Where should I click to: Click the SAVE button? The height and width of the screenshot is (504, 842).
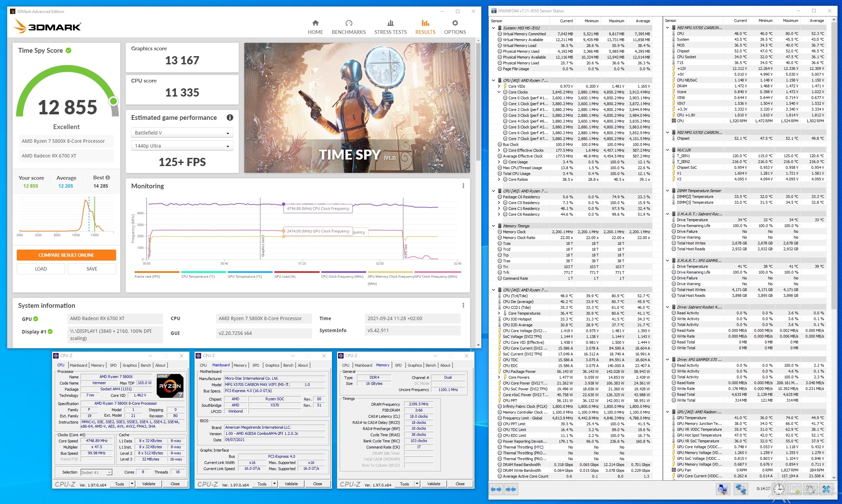click(x=92, y=269)
